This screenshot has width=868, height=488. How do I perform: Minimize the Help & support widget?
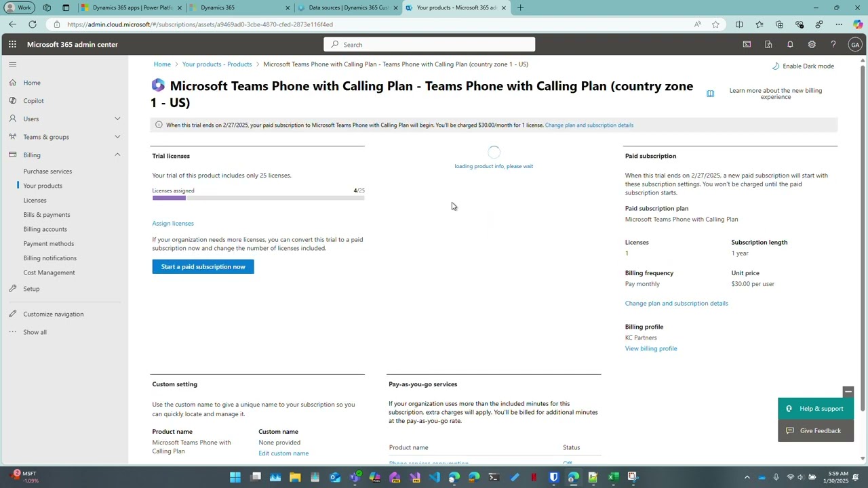[x=848, y=392]
